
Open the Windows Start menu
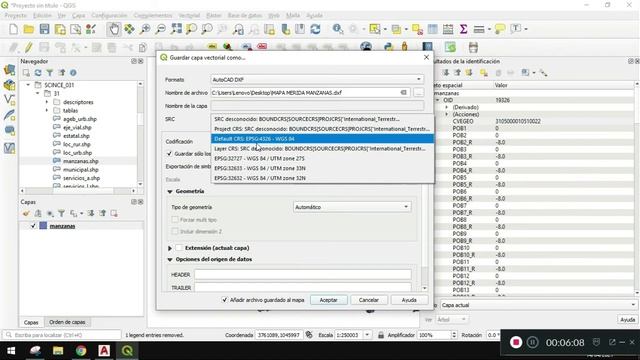11,351
